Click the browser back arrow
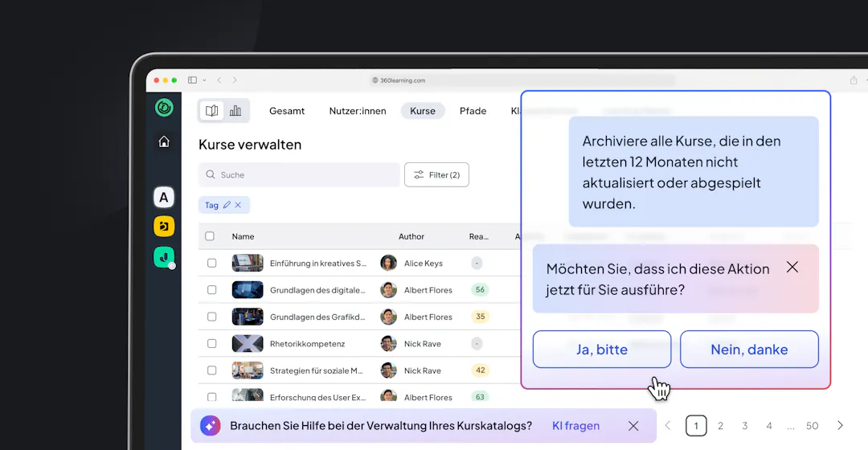This screenshot has height=450, width=868. pyautogui.click(x=219, y=80)
